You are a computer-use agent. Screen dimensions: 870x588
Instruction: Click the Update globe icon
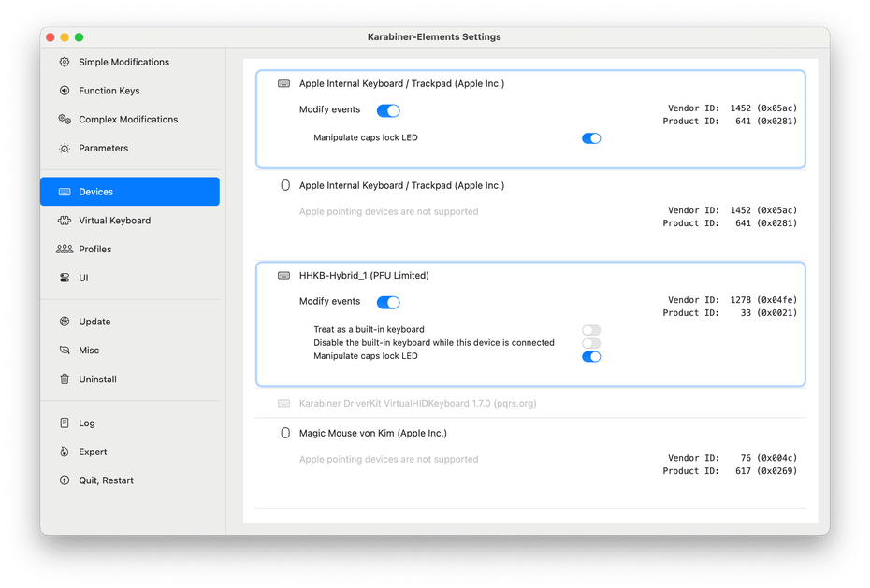pos(65,322)
